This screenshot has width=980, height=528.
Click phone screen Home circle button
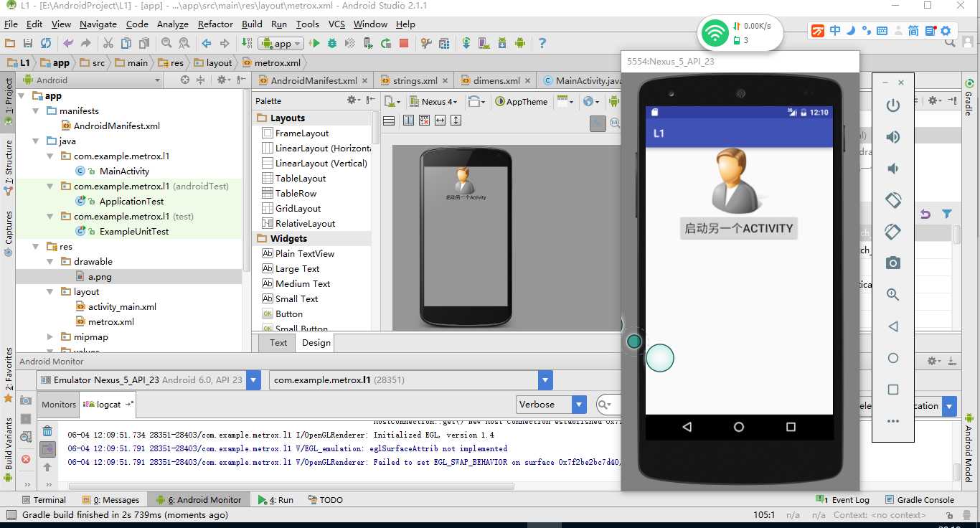(739, 427)
